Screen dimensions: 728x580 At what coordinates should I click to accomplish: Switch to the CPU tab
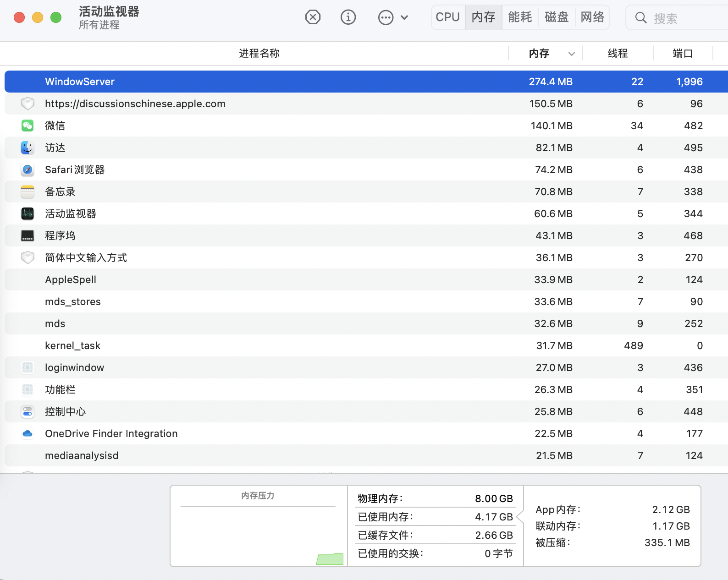447,17
